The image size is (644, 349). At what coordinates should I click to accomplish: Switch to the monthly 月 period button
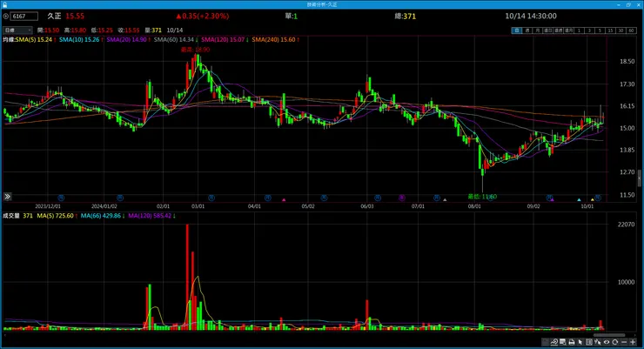(x=538, y=30)
